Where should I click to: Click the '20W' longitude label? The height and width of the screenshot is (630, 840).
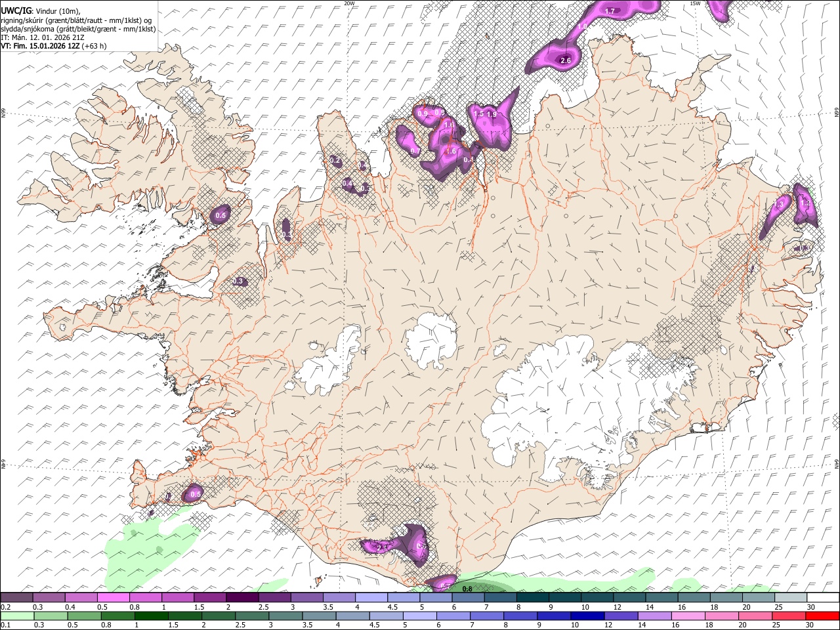(x=349, y=3)
